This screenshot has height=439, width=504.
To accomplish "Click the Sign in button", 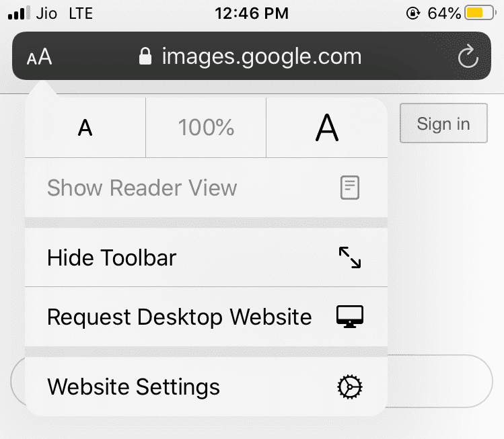I will click(x=443, y=124).
